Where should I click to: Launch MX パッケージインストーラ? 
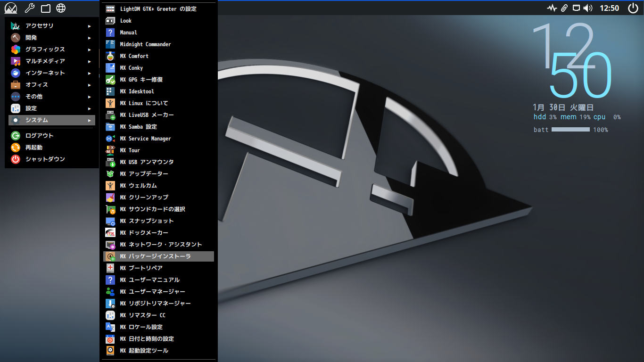point(158,256)
